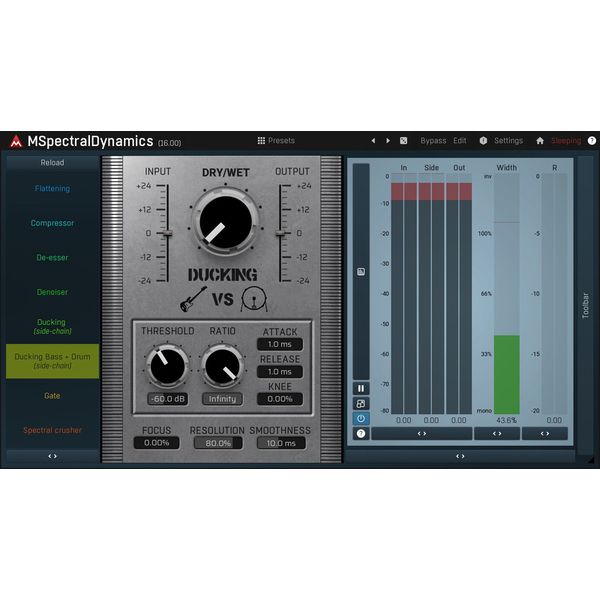
Task: Click the THRESHOLD knob
Action: pyautogui.click(x=167, y=366)
